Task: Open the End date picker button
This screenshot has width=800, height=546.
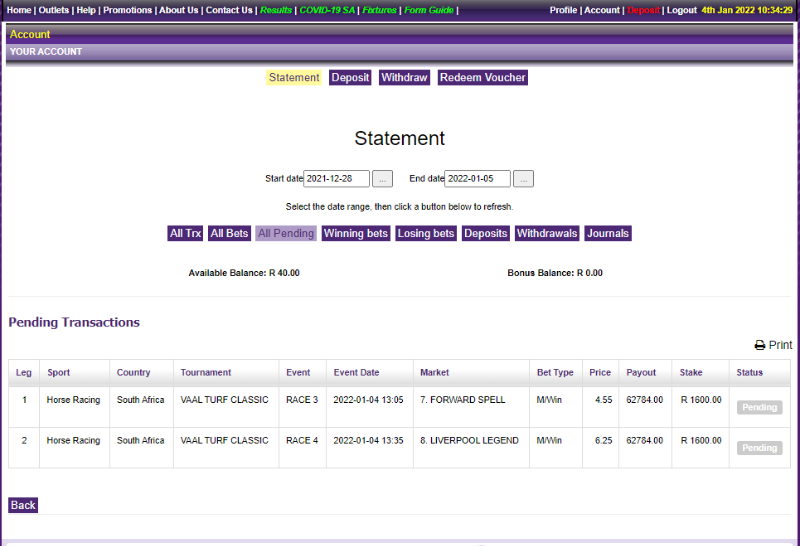Action: (523, 179)
